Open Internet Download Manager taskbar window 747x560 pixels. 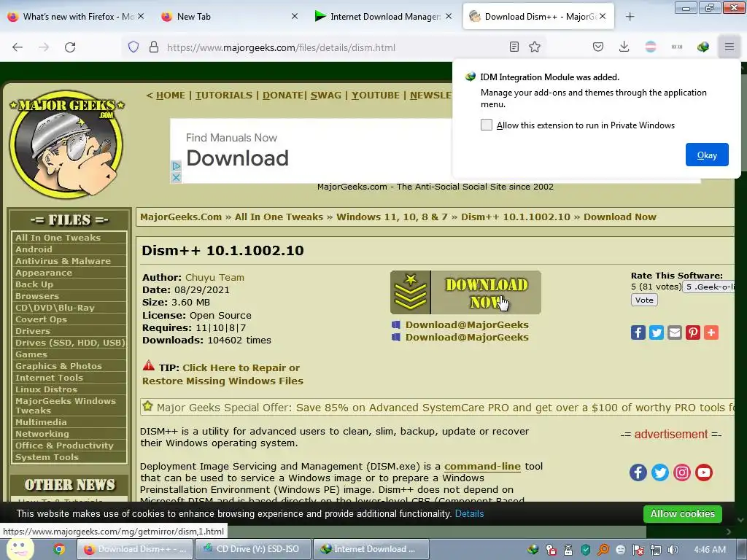[371, 549]
